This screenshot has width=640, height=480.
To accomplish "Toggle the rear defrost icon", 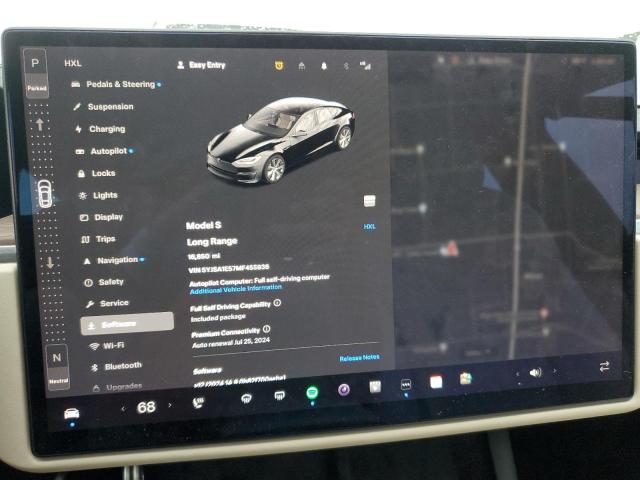I will click(280, 396).
